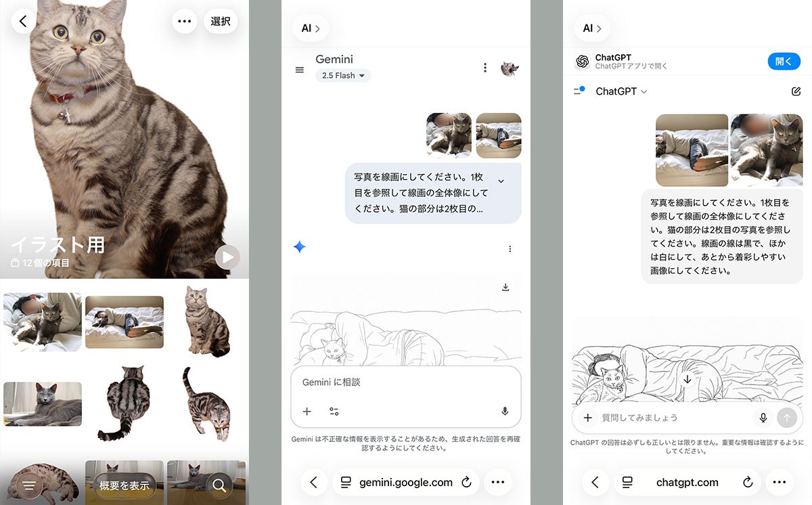Tap the 選択 button in Photos

coord(221,21)
